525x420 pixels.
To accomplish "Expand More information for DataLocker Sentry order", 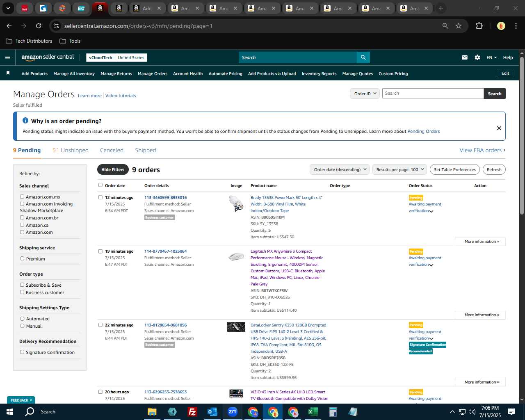I will tap(480, 382).
